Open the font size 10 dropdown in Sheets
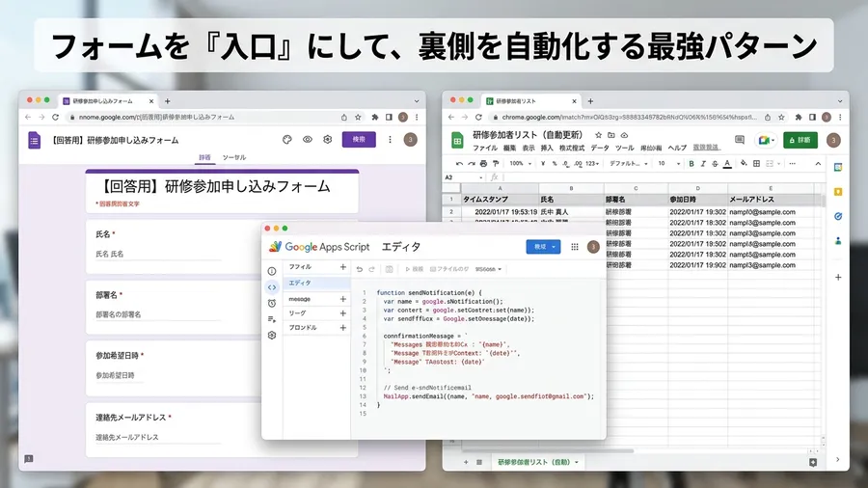 668,164
